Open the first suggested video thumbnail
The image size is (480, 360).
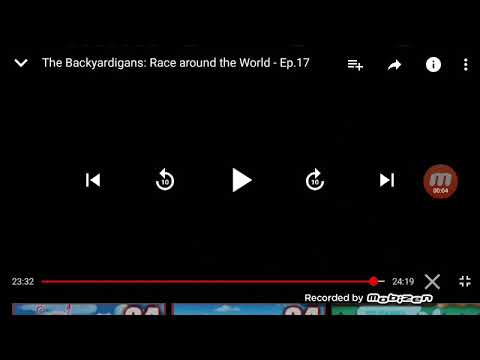pyautogui.click(x=89, y=309)
